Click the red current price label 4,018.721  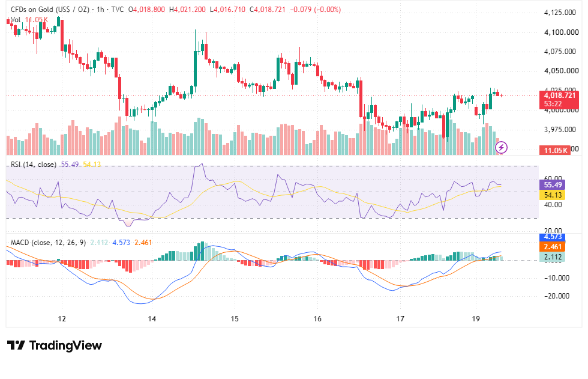559,96
